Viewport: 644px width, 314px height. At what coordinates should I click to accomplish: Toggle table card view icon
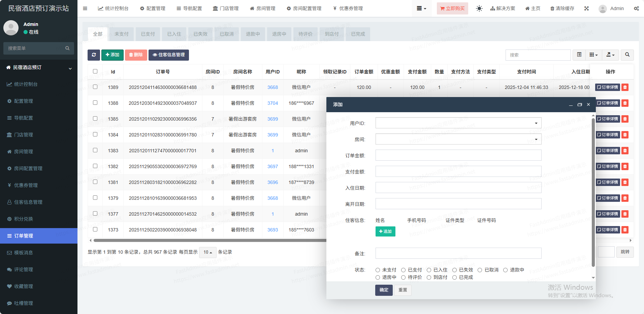click(579, 55)
